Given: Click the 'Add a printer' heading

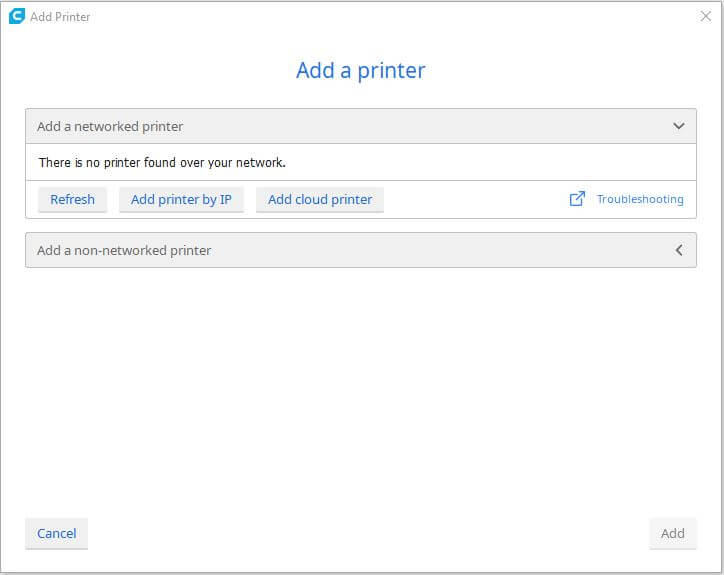Looking at the screenshot, I should tap(361, 71).
